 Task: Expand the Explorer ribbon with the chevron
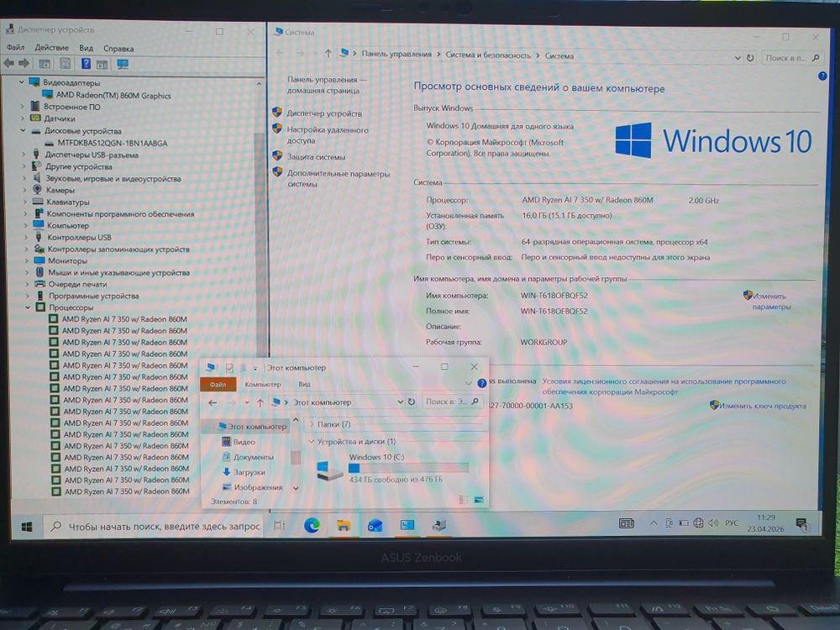(468, 383)
